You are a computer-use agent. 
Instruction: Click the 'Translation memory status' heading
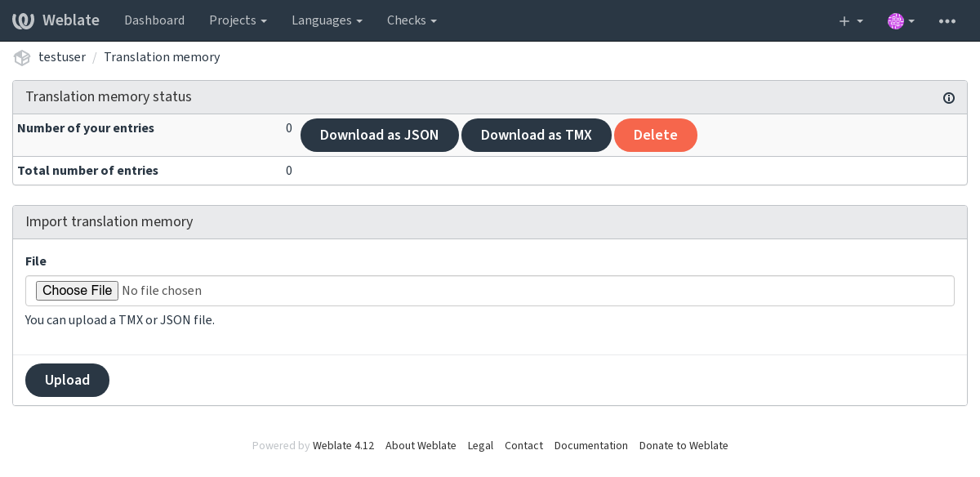(x=109, y=96)
